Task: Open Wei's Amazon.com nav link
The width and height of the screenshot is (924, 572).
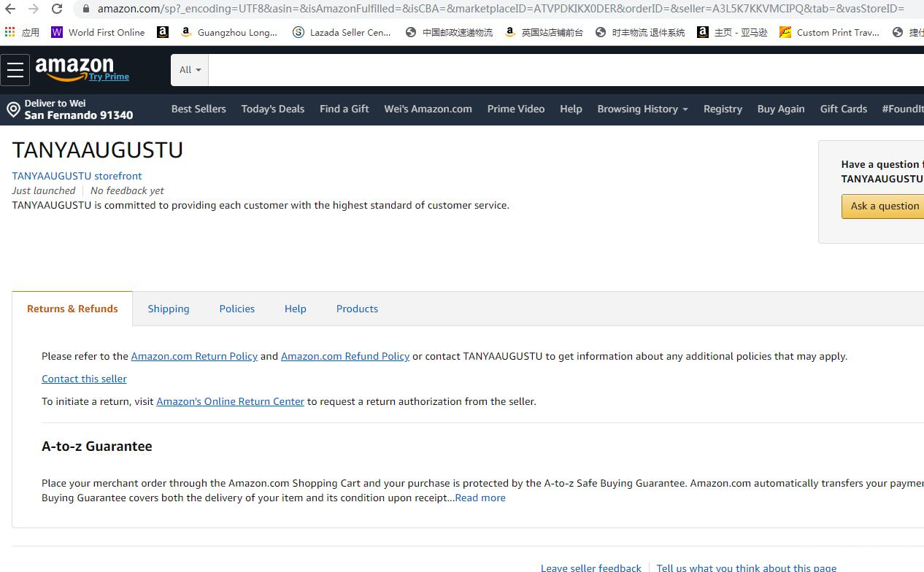Action: pos(428,109)
